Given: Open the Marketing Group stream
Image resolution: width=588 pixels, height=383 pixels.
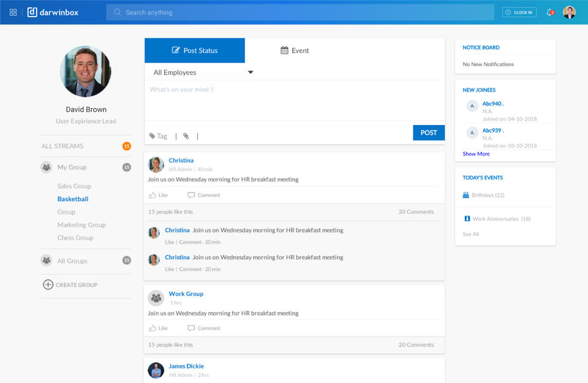Looking at the screenshot, I should click(81, 225).
